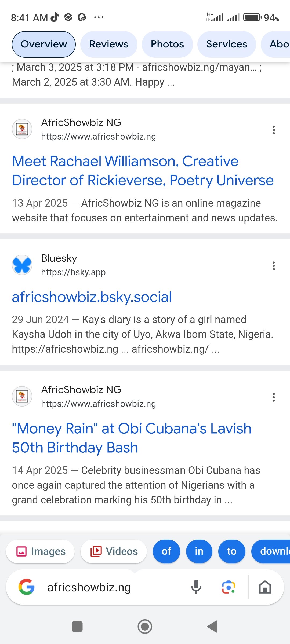The image size is (290, 644).
Task: Open options menu for Bluesky result
Action: [x=274, y=266]
